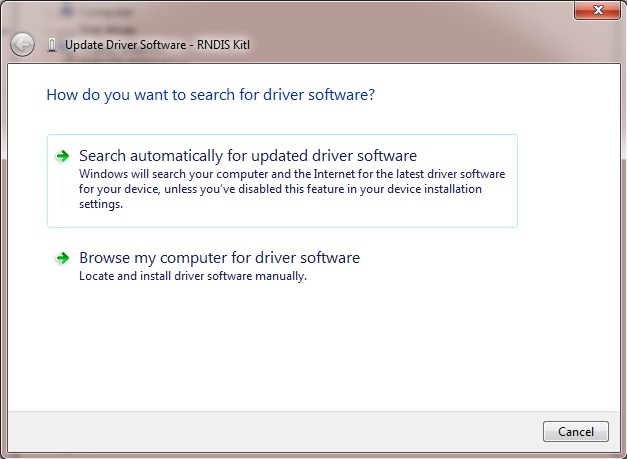This screenshot has width=627, height=459.
Task: Click green arrow beside Browse my computer
Action: point(63,258)
